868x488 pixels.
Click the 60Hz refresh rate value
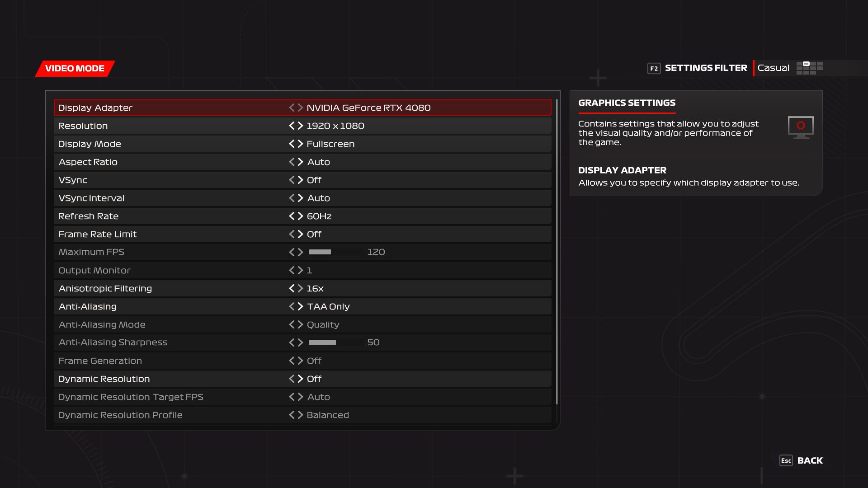coord(319,216)
